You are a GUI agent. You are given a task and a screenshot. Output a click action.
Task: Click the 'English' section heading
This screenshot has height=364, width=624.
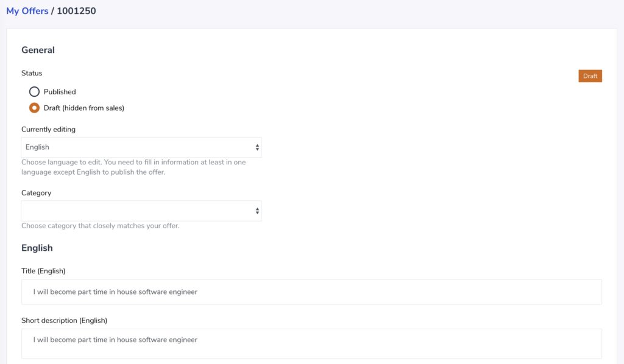coord(37,248)
